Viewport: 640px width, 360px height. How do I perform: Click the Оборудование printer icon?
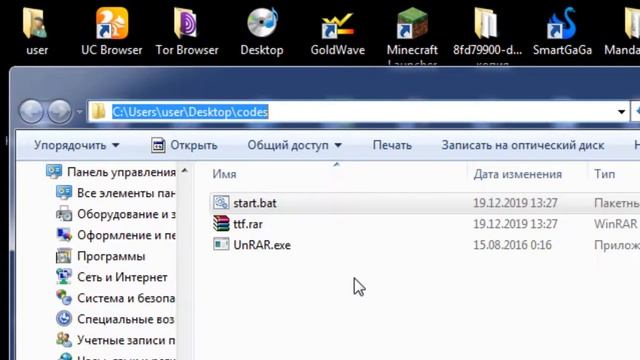64,213
